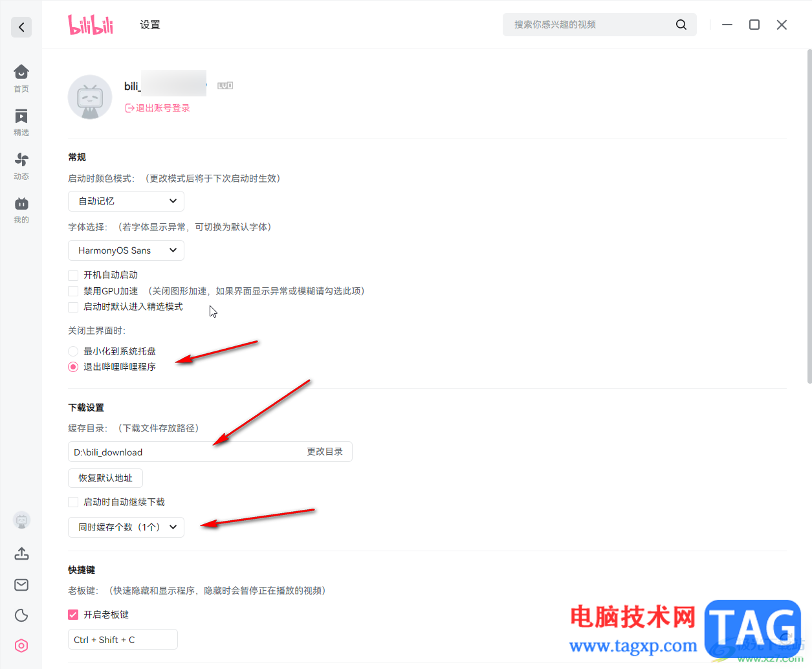This screenshot has width=812, height=669.
Task: Click the 常规 section heading
Action: tap(77, 157)
